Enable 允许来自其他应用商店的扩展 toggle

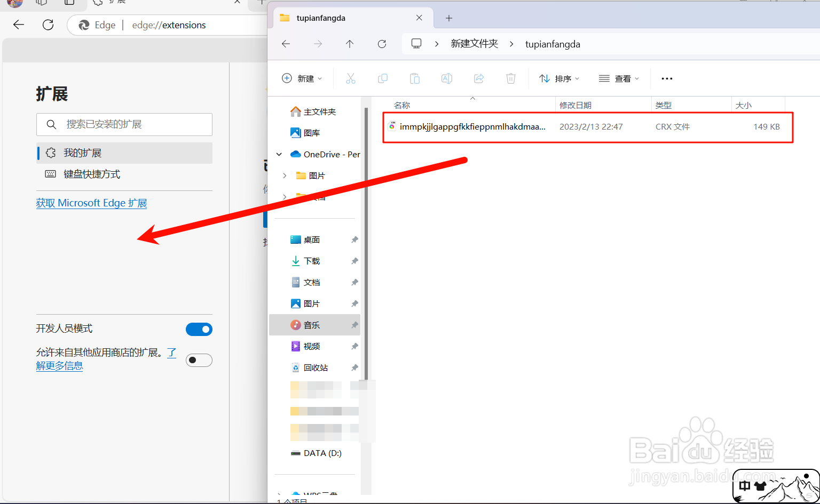click(199, 360)
